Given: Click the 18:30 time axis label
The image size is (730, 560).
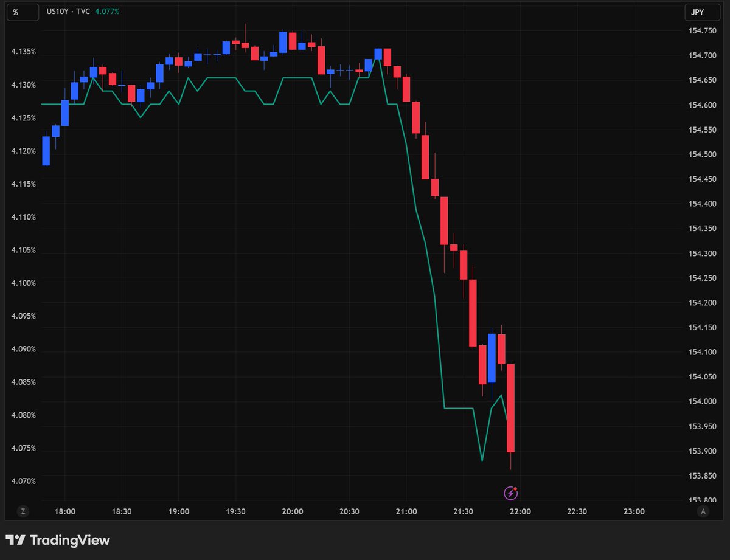Looking at the screenshot, I should tap(122, 511).
